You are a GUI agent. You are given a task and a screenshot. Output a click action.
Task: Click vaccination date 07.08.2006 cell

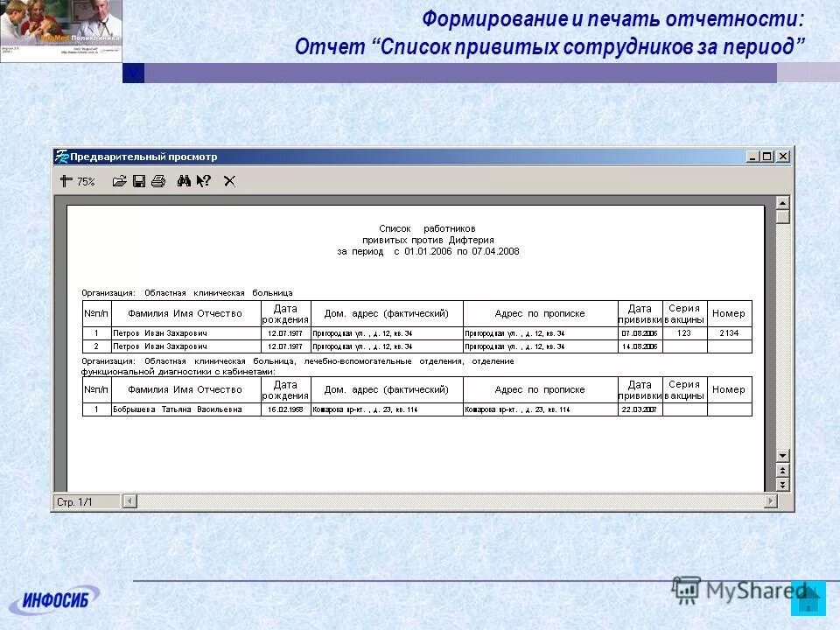639,333
